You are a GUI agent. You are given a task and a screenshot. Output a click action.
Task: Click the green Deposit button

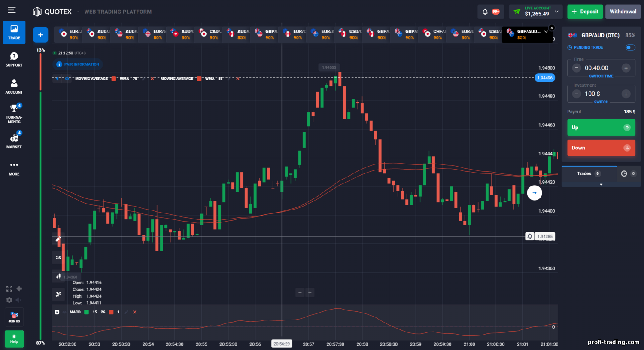(585, 12)
